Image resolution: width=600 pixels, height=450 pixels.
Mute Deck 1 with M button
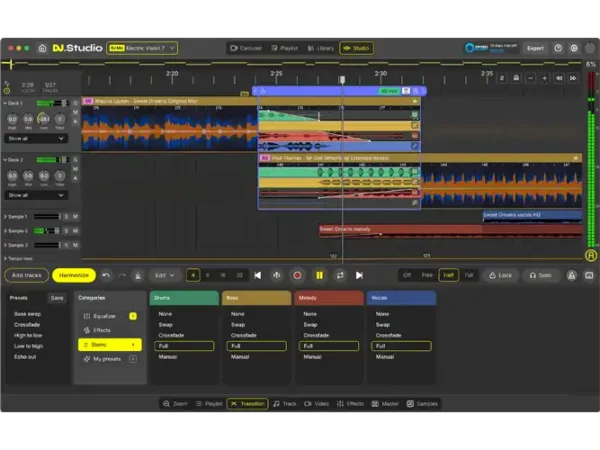pos(75,112)
